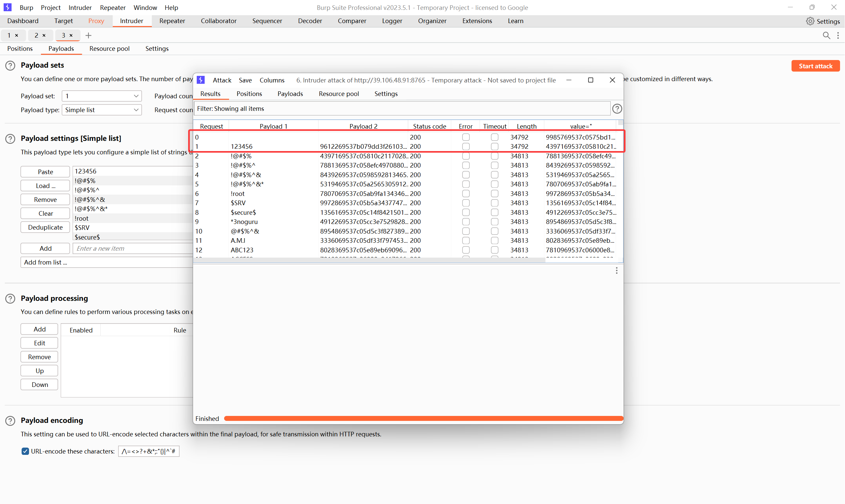
Task: Close Intruder tab 2
Action: coord(44,35)
